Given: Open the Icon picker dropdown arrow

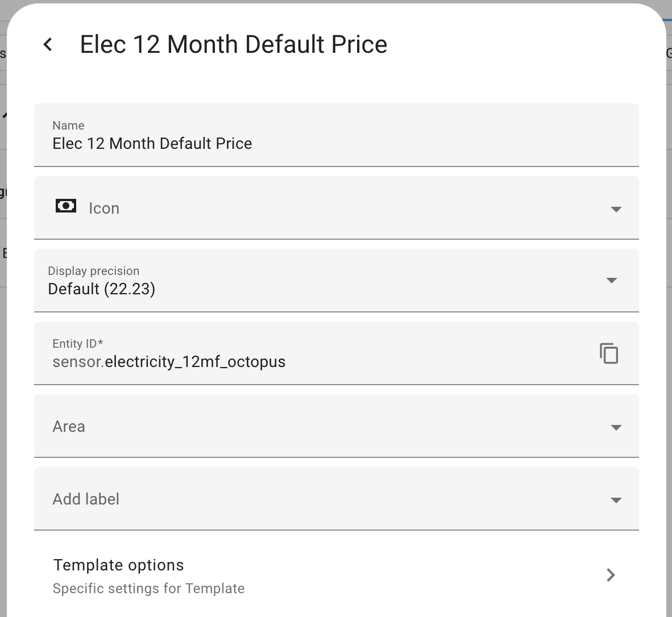Looking at the screenshot, I should tap(616, 209).
